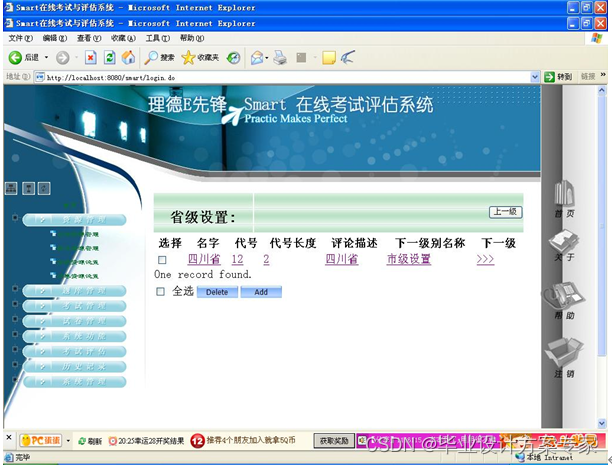Click 刷新 refresh icon in bottom bar
Viewport: 612px width, 465px height.
click(x=82, y=441)
